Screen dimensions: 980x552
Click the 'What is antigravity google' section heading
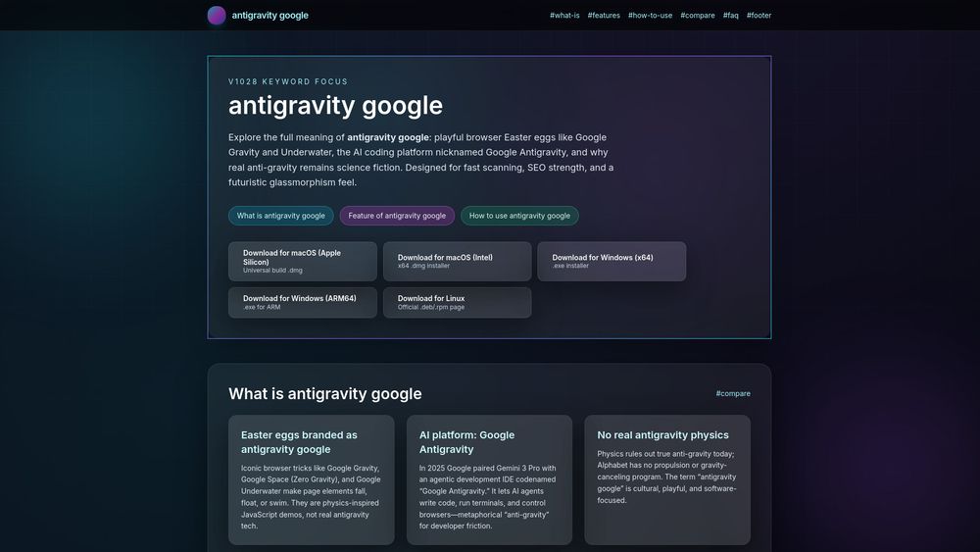click(x=325, y=394)
